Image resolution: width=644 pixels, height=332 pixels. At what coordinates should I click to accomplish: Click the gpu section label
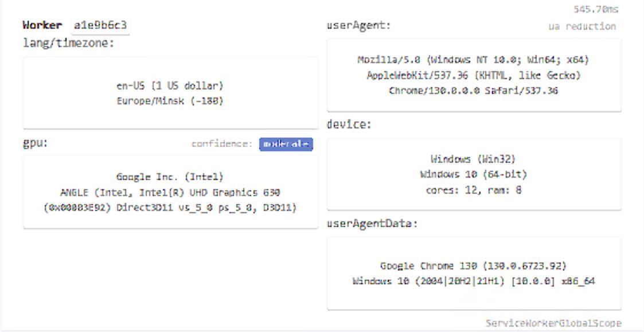coord(35,143)
